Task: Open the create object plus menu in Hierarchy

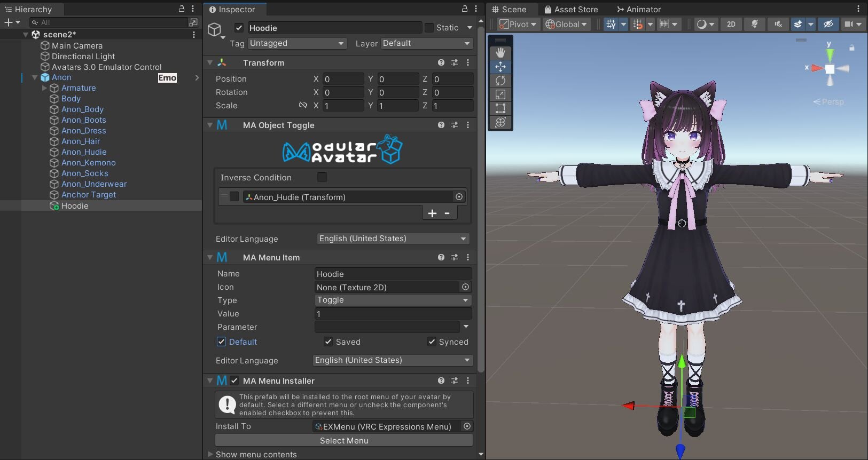Action: (x=12, y=22)
